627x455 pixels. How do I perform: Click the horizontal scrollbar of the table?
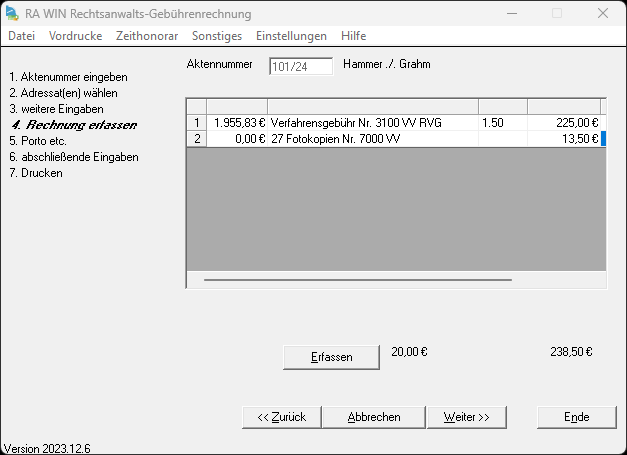pos(357,280)
